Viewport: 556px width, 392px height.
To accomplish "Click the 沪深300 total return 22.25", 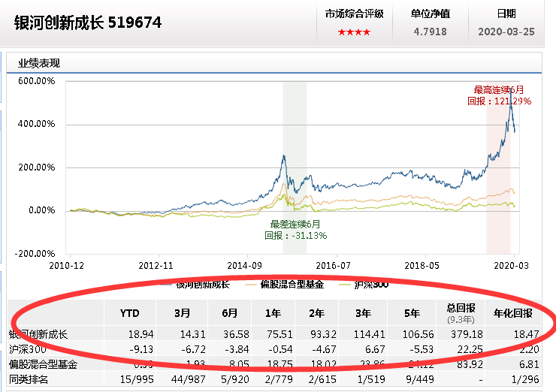I will tap(470, 349).
